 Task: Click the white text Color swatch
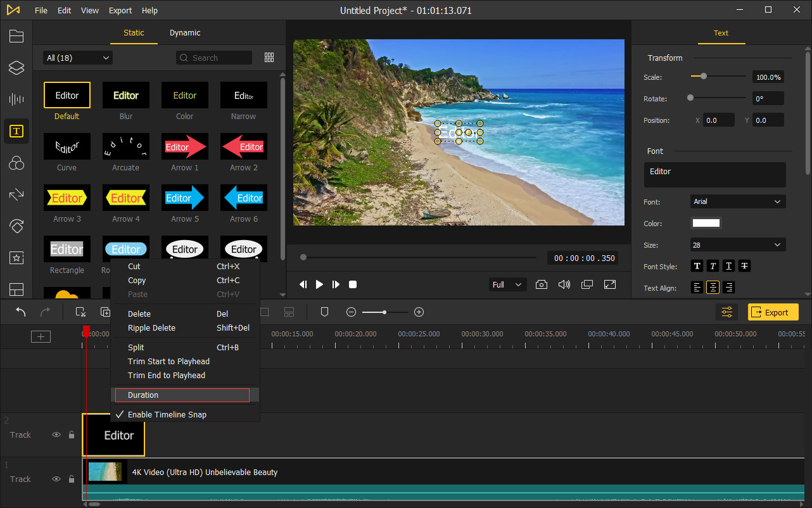[706, 223]
